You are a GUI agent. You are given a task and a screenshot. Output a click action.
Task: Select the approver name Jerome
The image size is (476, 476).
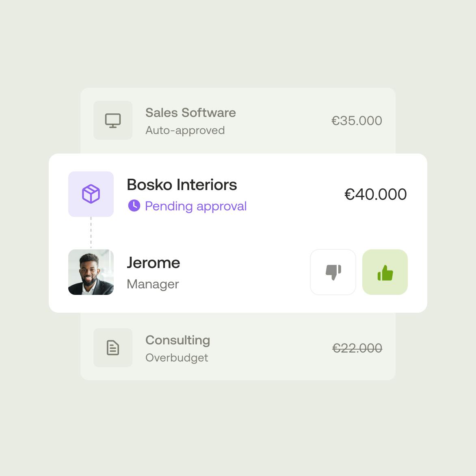coord(153,263)
